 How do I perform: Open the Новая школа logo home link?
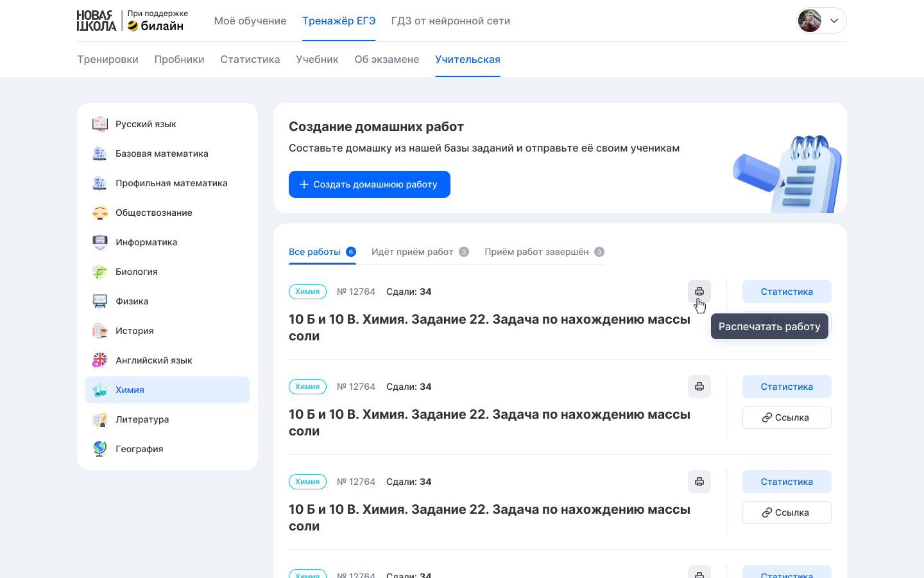[96, 21]
